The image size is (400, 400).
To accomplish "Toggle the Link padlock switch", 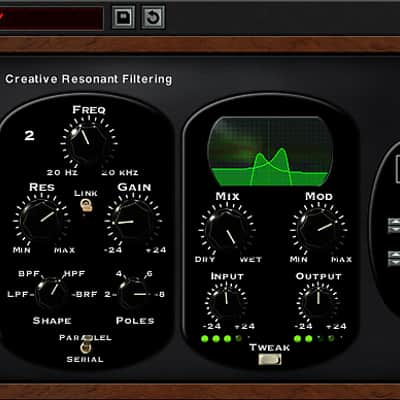I will tap(86, 205).
